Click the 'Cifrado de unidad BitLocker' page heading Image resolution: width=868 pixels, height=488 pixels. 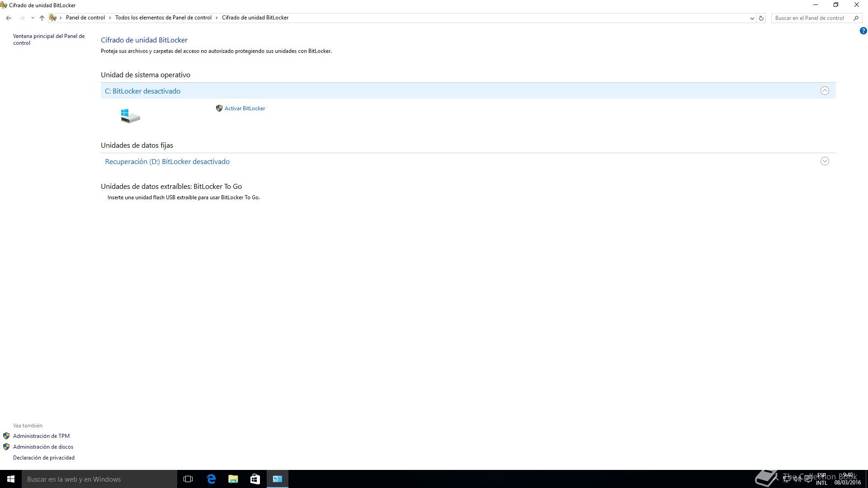[144, 40]
